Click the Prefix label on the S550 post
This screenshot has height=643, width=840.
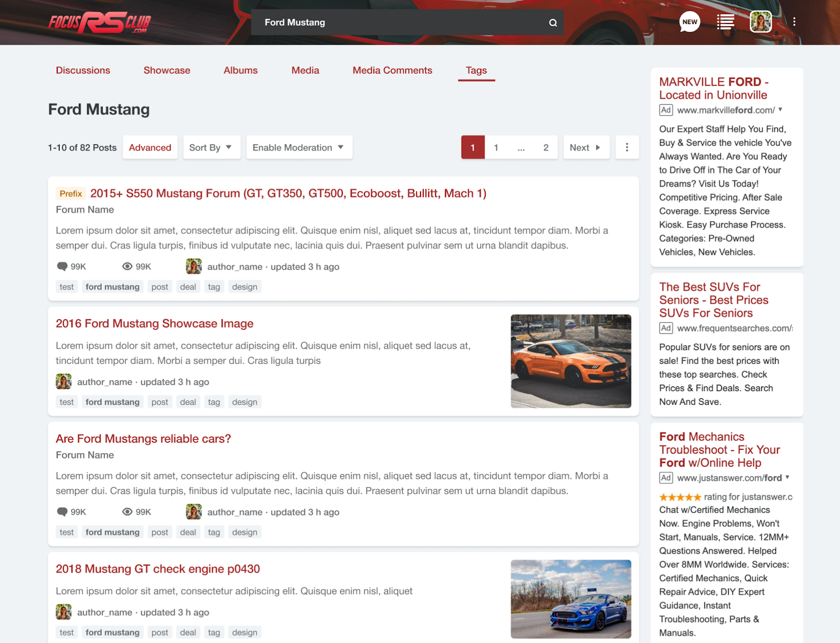click(x=71, y=194)
